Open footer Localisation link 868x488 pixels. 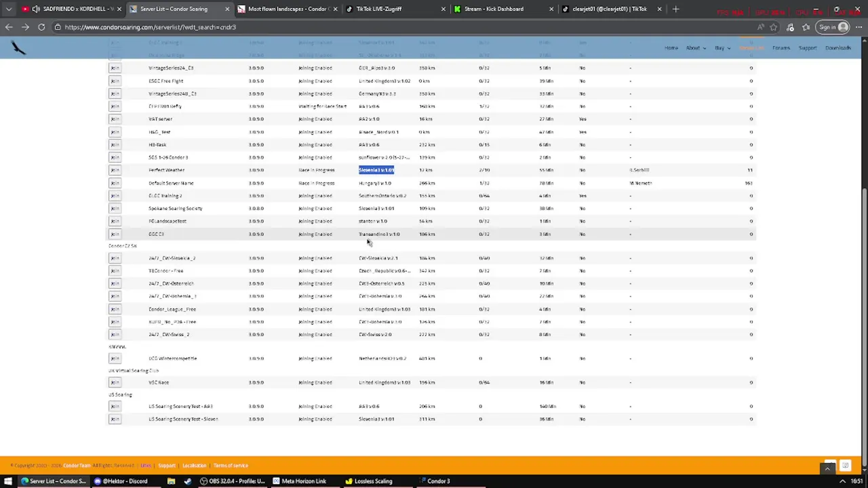click(x=194, y=466)
